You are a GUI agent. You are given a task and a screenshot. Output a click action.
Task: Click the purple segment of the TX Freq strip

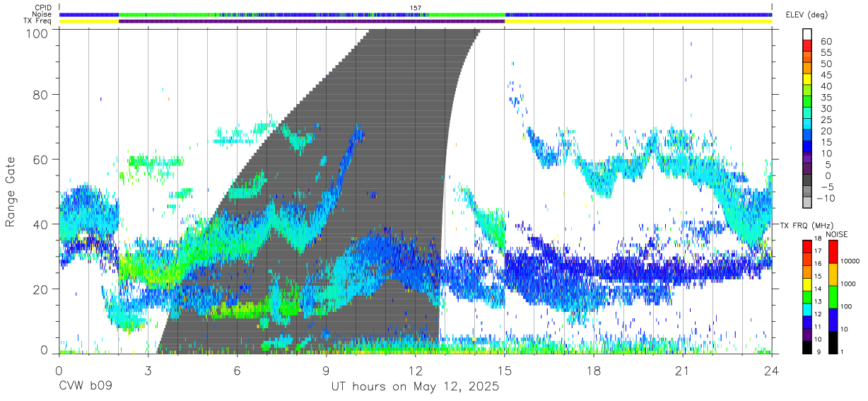[x=312, y=21]
